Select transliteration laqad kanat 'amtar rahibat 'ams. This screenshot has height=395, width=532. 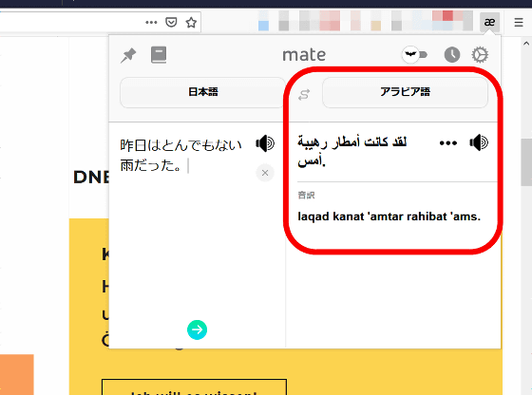pyautogui.click(x=389, y=216)
